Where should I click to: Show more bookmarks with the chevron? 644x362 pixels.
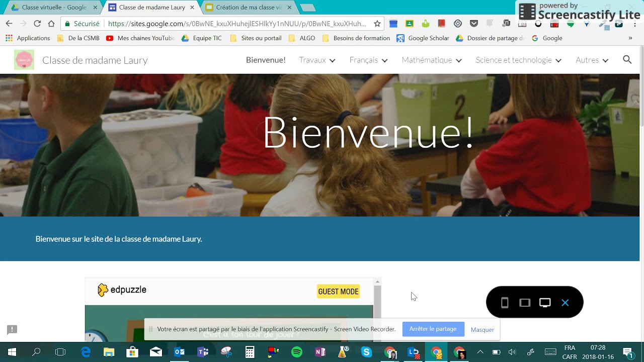coord(630,38)
